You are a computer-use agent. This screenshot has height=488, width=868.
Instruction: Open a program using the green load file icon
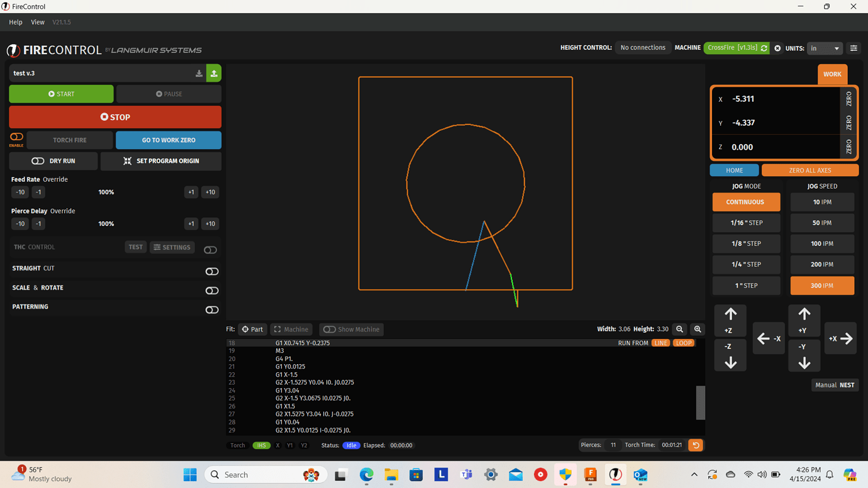click(x=214, y=73)
